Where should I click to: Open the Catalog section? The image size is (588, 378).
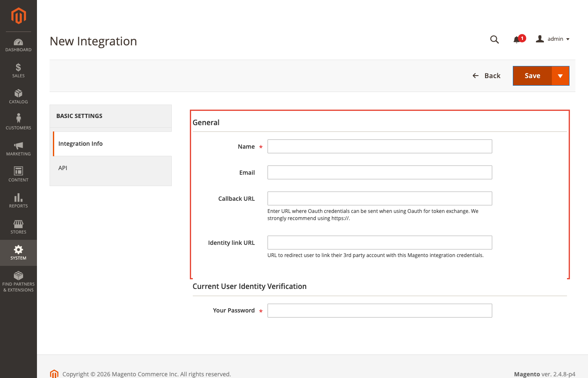[18, 97]
